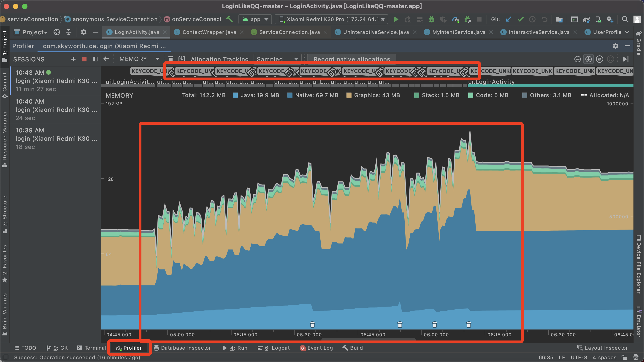Force garbage collection with trash icon

(171, 59)
